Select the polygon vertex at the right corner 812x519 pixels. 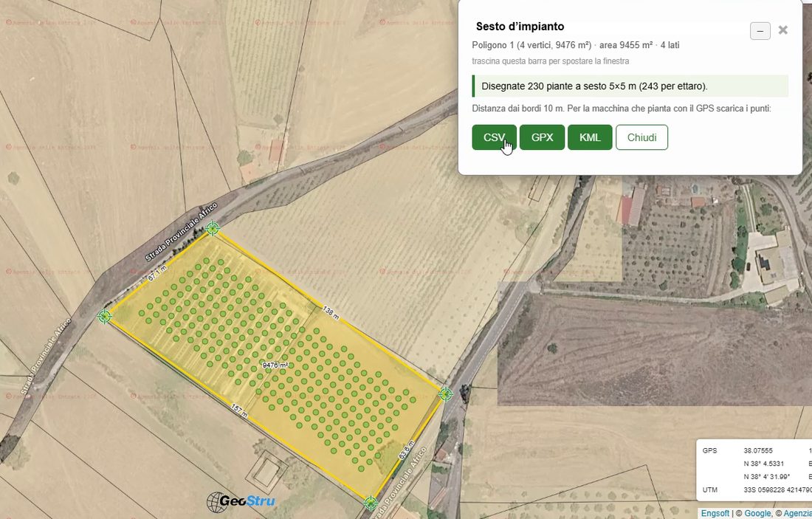pos(445,394)
